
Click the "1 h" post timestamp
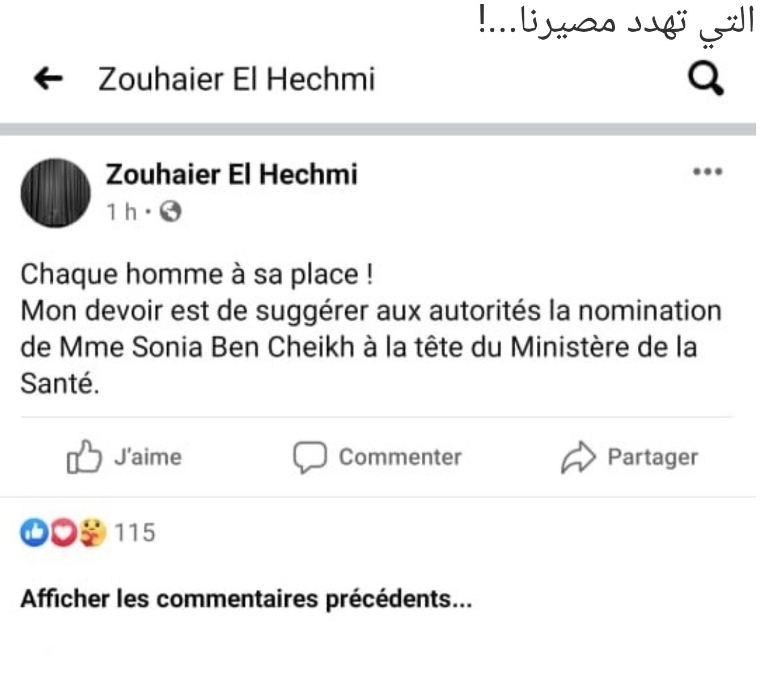coord(122,212)
